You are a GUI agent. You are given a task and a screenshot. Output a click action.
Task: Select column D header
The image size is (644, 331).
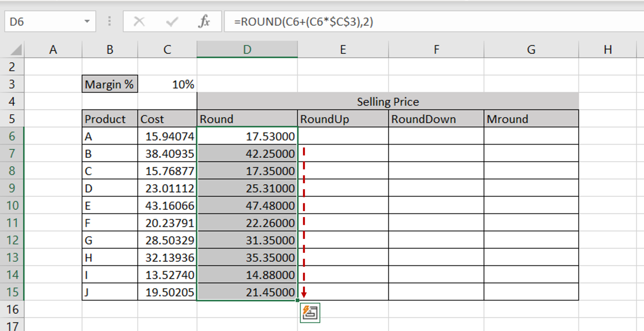point(247,50)
